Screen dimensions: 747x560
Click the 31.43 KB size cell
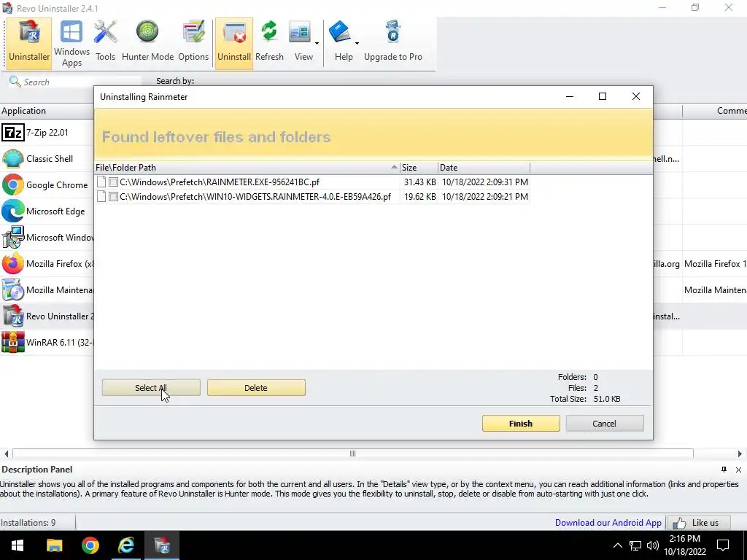coord(419,182)
